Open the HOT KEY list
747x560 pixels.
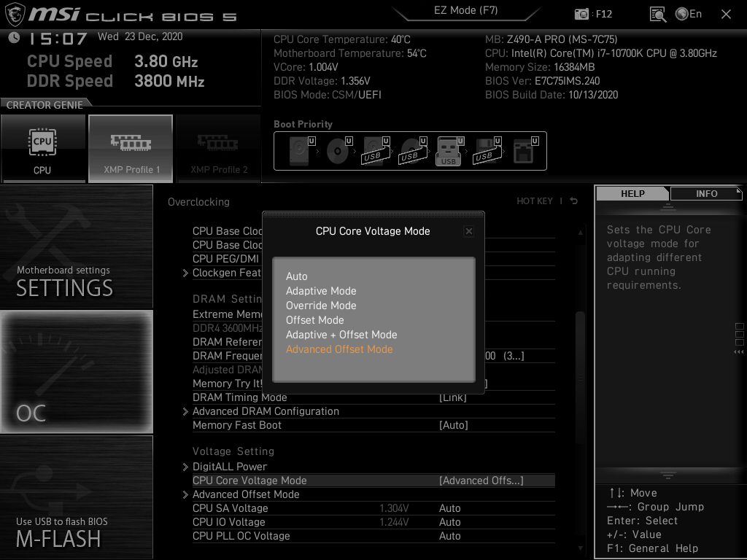click(535, 201)
